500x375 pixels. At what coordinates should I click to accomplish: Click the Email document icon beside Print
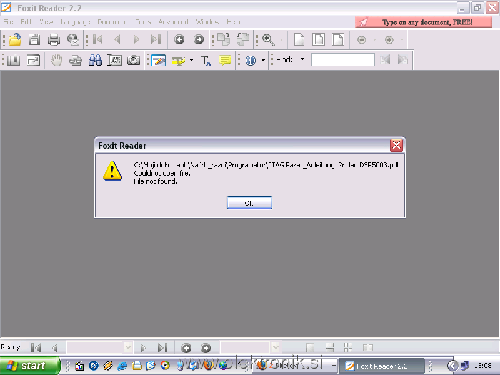click(x=73, y=40)
